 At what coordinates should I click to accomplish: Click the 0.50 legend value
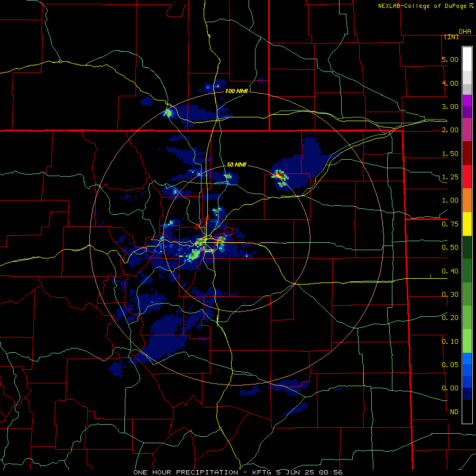(450, 248)
